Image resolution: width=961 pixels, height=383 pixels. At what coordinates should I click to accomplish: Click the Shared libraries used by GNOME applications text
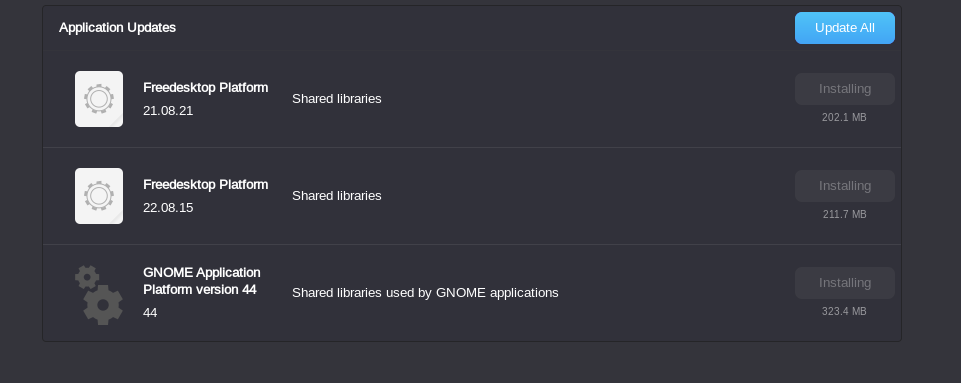click(425, 293)
